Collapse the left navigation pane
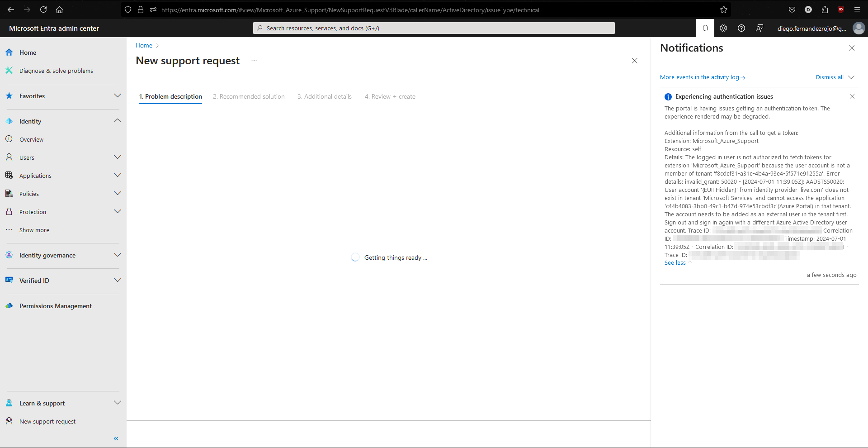The image size is (868, 448). coord(116,438)
